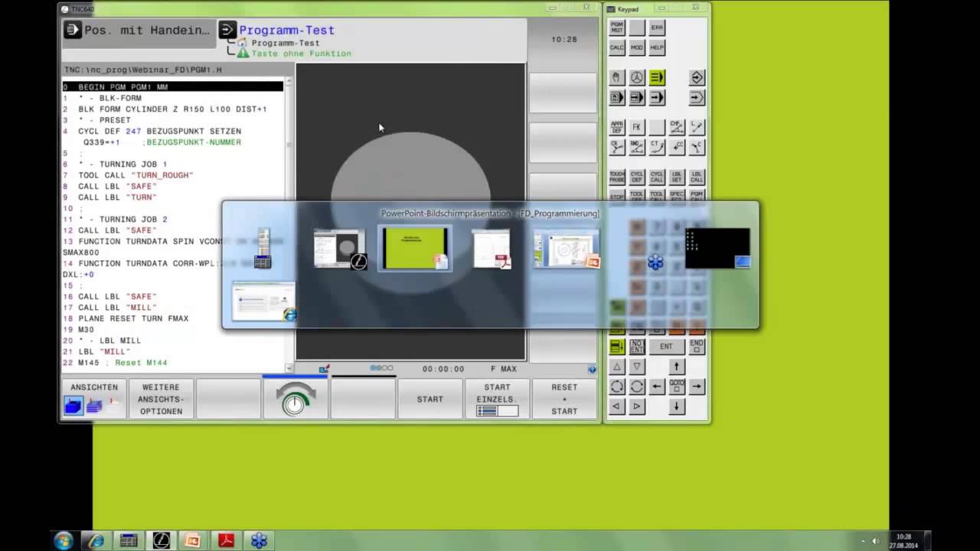Screen dimensions: 980x551
Task: Click the NO ENT key
Action: (637, 347)
